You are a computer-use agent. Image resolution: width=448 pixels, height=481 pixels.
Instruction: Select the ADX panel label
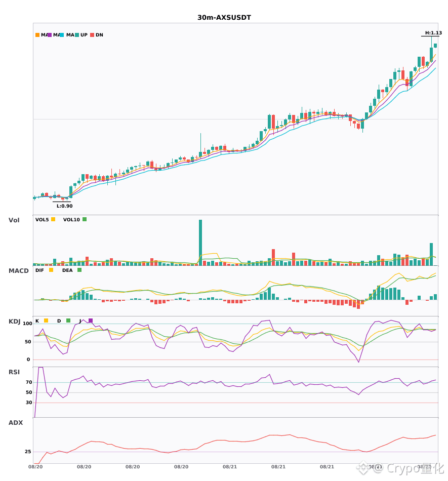tap(16, 423)
